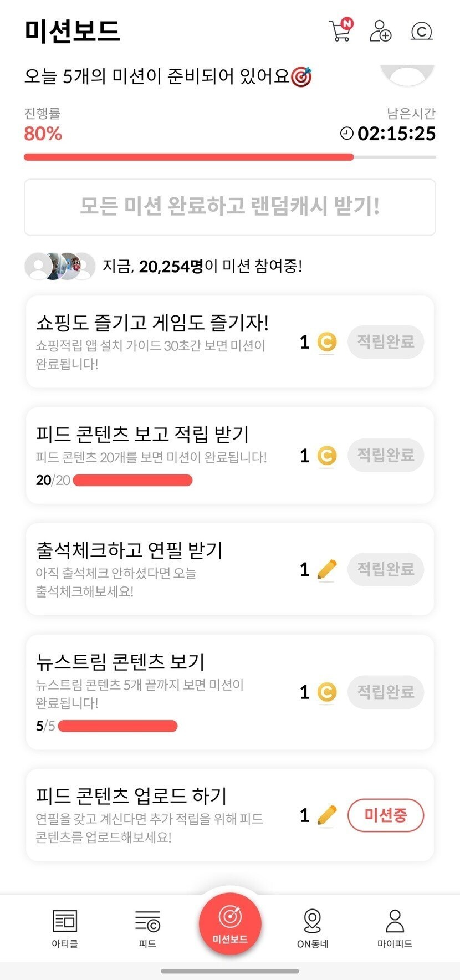Tap the add friend icon
The width and height of the screenshot is (460, 980).
380,30
